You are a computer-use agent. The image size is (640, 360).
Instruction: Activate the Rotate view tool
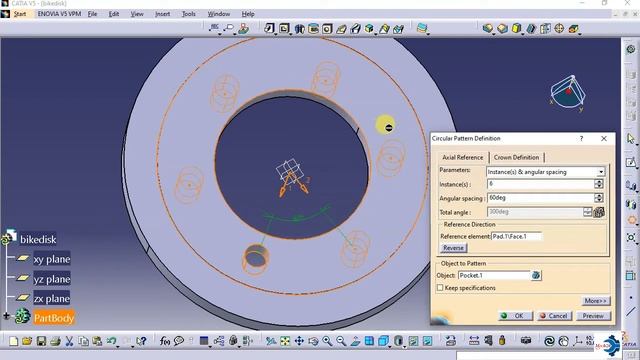pos(313,341)
